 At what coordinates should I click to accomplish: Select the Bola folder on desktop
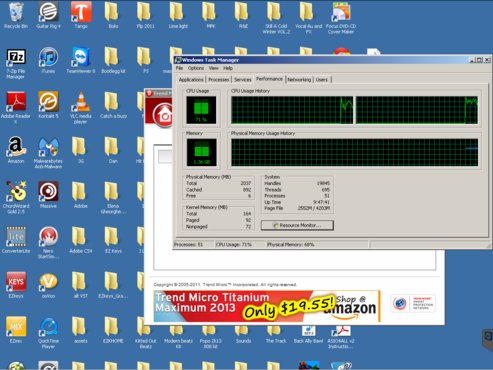(x=113, y=15)
